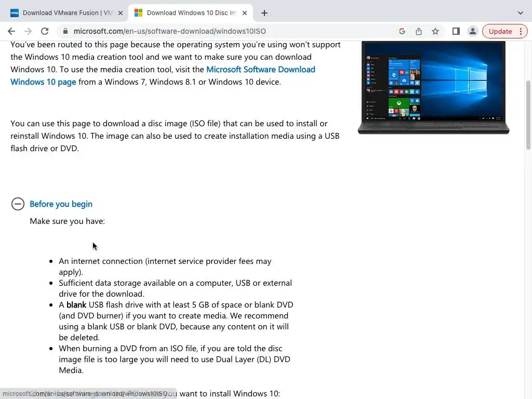Open the profile avatar menu
This screenshot has height=399, width=532.
coord(472,31)
